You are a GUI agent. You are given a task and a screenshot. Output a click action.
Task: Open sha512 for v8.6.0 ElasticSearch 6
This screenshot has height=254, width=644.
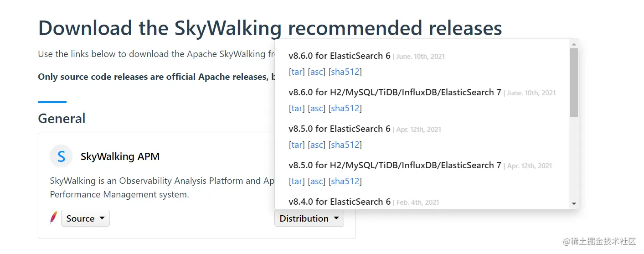pyautogui.click(x=345, y=72)
